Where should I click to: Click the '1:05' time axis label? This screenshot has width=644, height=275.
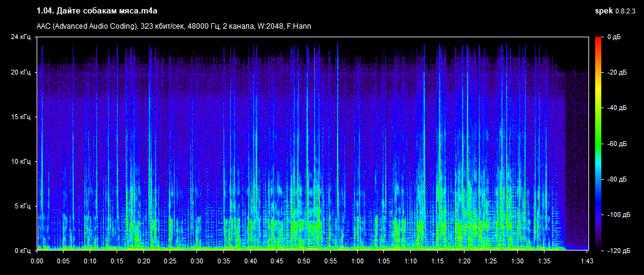(x=384, y=260)
